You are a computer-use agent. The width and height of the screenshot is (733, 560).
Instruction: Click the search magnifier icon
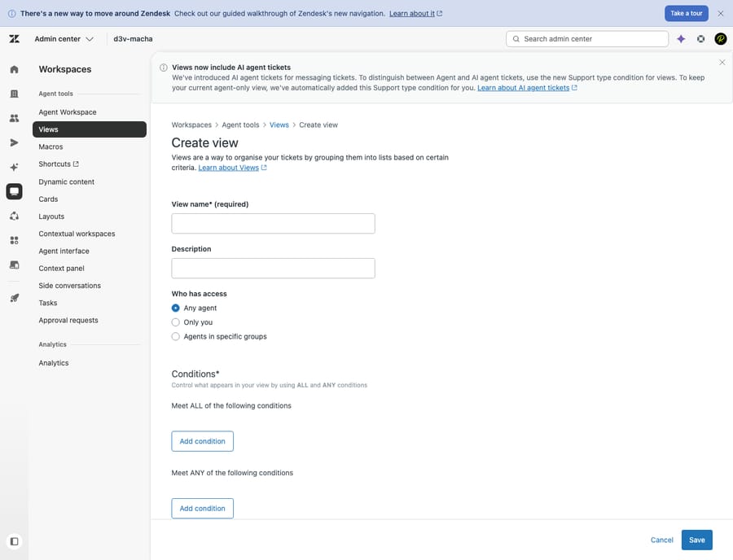pyautogui.click(x=516, y=39)
